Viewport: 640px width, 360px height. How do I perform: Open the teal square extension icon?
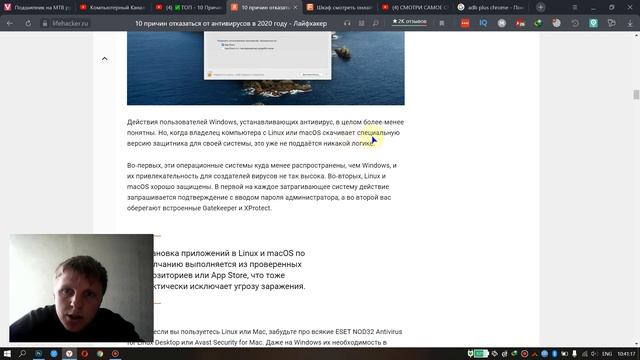click(593, 24)
